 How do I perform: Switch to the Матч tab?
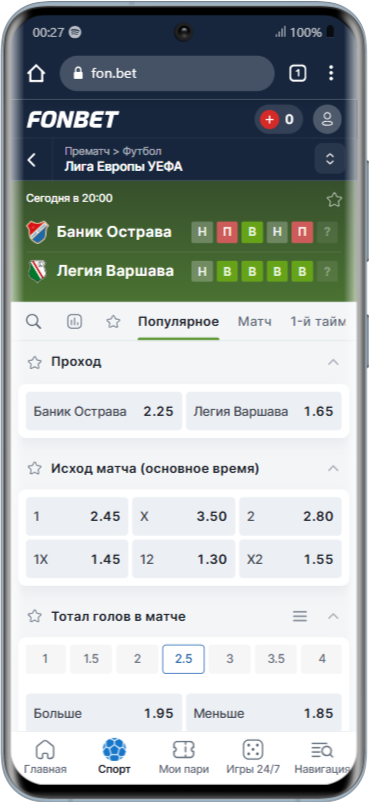(x=254, y=322)
